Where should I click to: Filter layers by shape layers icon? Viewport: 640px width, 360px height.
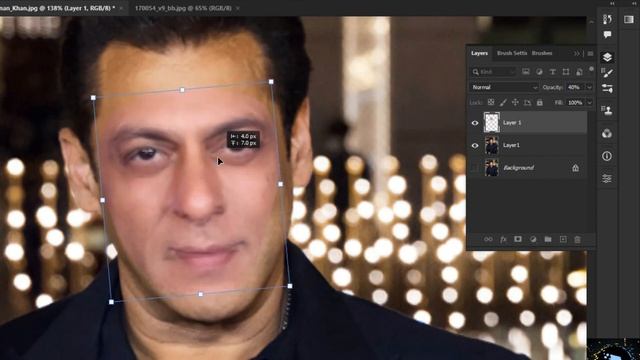coord(566,72)
